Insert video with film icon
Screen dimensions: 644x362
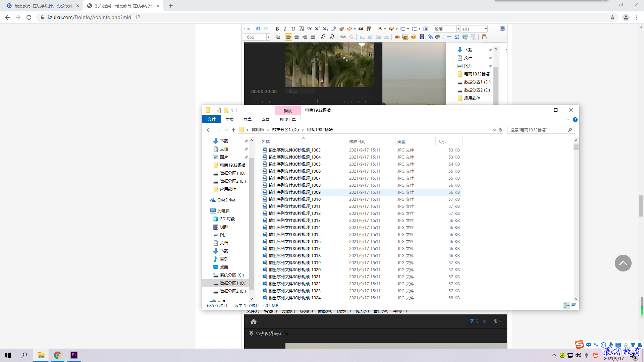[x=422, y=37]
